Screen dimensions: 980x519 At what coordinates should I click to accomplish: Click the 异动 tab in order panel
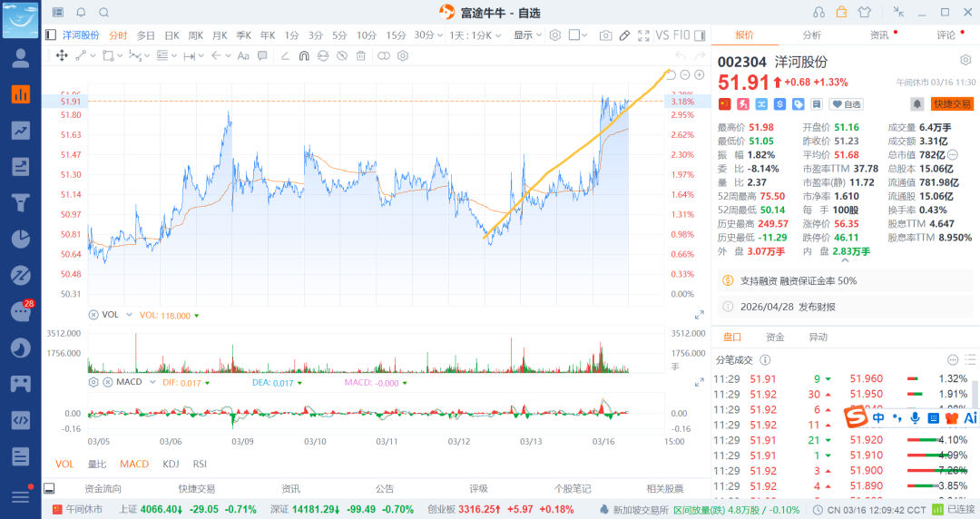[x=818, y=337]
